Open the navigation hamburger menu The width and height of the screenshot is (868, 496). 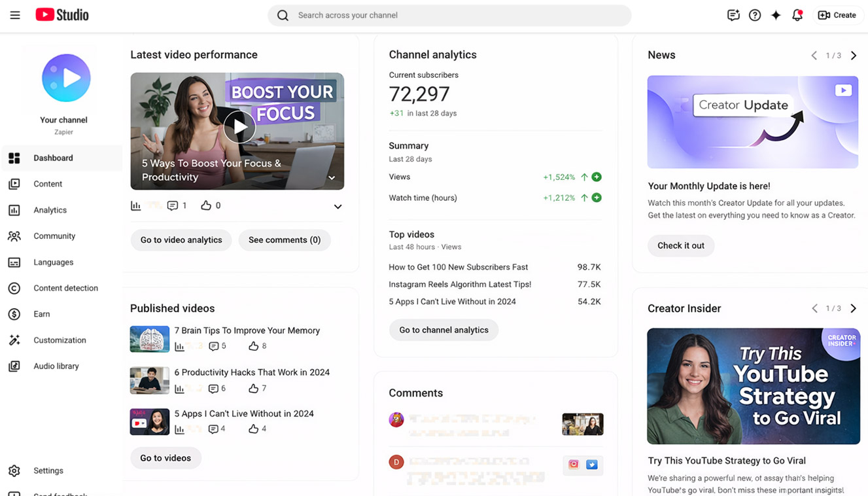(x=15, y=14)
